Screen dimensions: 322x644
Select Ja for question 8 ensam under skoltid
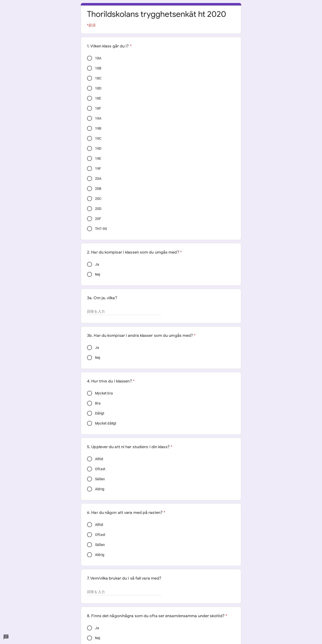point(90,628)
